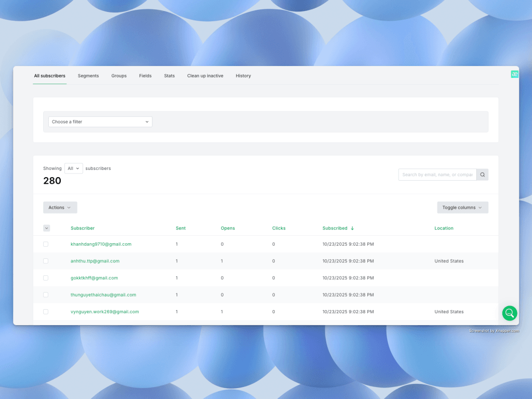Open subscriber thunguyethaichau@gmail.com

point(103,295)
